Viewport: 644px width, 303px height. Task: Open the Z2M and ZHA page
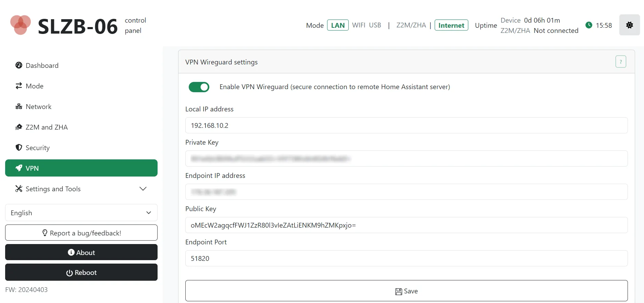coord(47,127)
